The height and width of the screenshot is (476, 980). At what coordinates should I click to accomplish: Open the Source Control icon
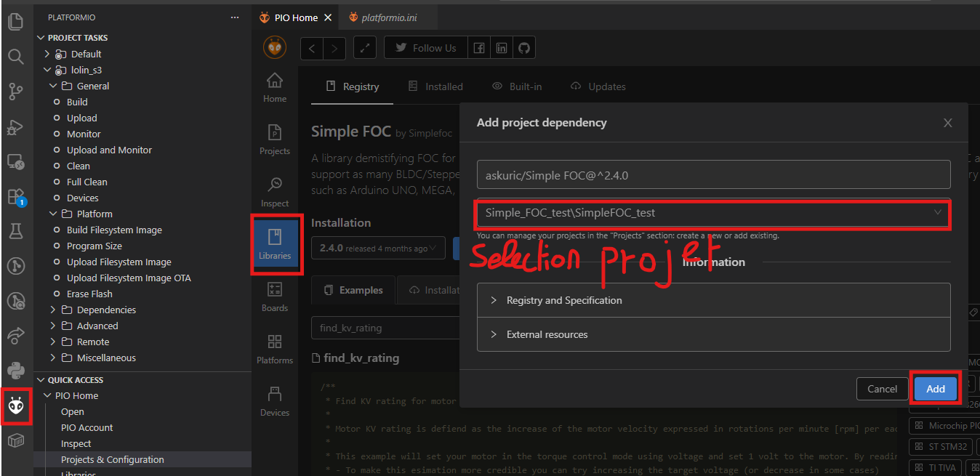(15, 91)
